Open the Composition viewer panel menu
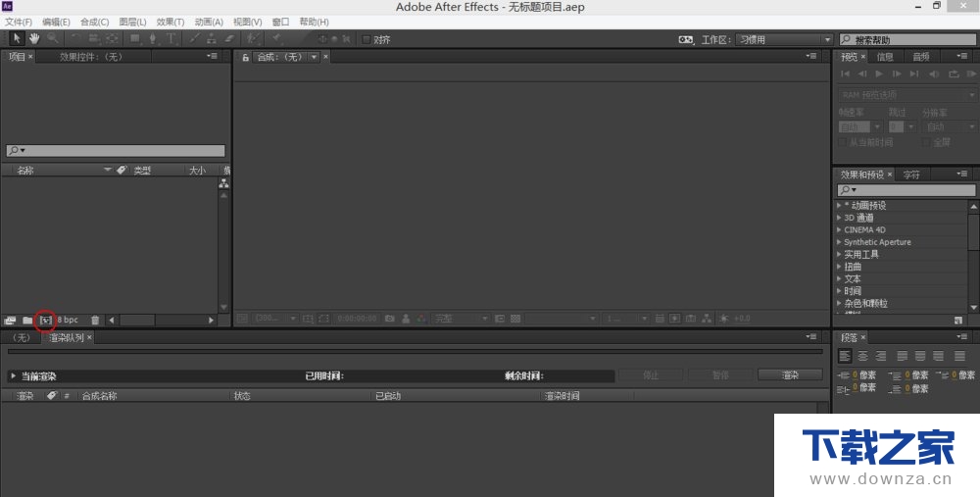 [x=811, y=56]
